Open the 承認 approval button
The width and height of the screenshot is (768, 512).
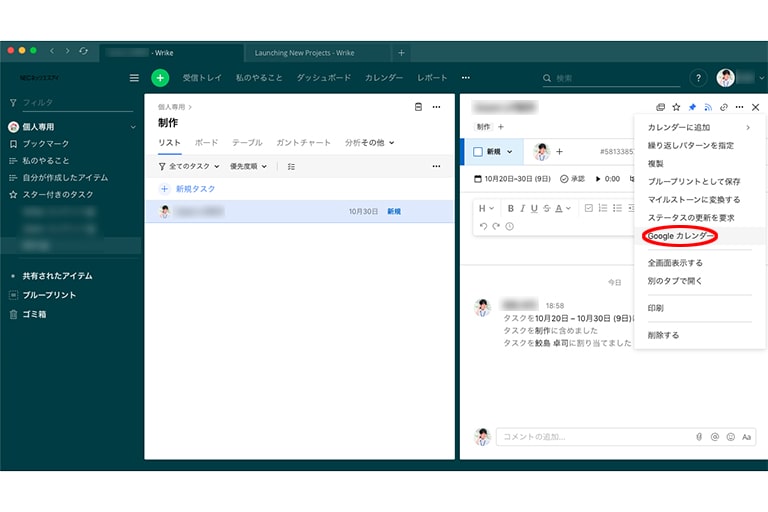pyautogui.click(x=572, y=179)
